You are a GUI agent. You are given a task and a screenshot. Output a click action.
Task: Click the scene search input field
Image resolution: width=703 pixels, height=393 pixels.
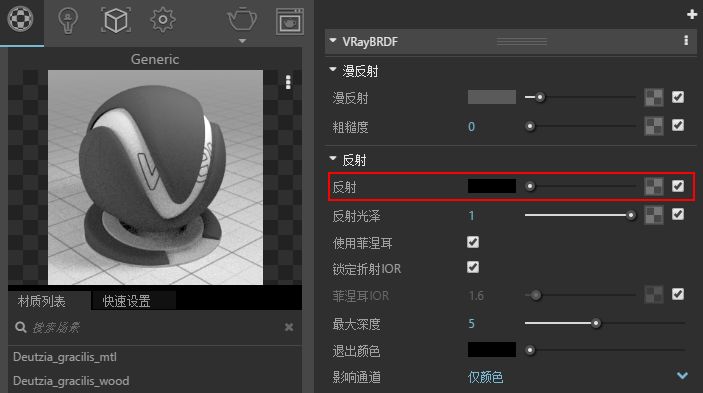155,328
